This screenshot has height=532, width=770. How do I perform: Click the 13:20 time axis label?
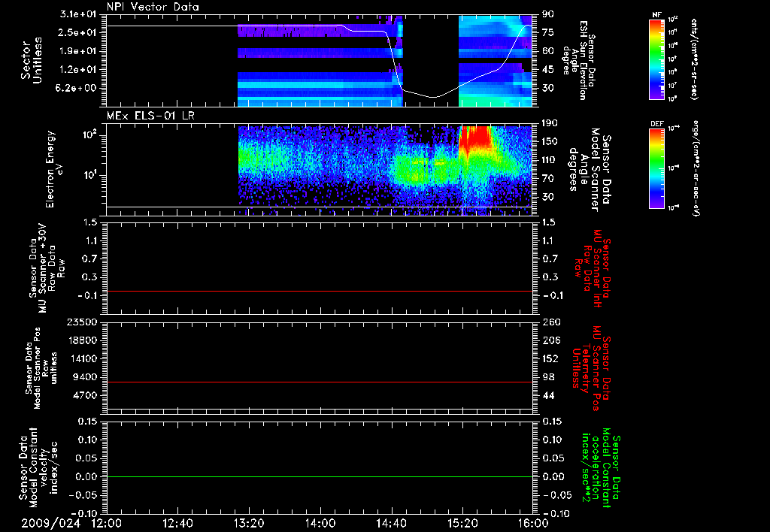tap(249, 523)
